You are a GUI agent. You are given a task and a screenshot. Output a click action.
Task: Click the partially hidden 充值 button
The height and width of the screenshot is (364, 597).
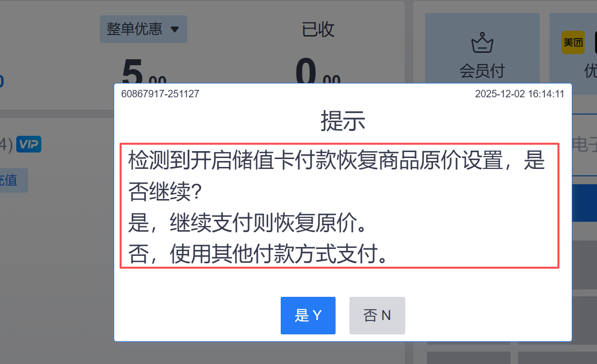coord(13,180)
